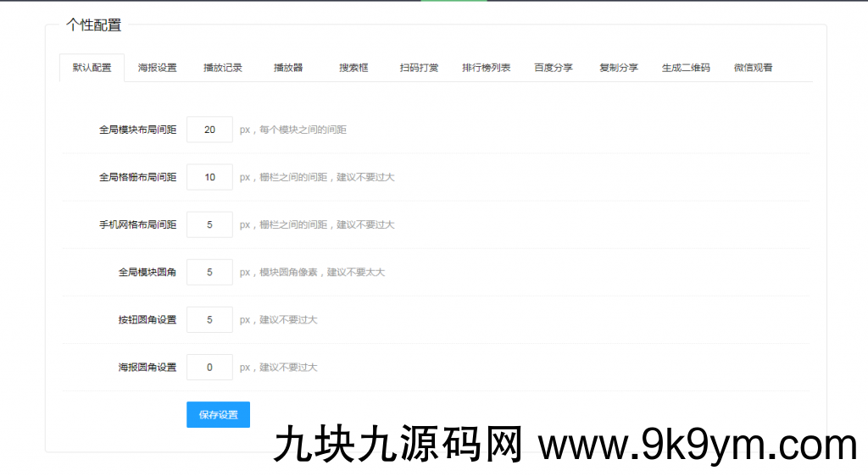
Task: Click the www.9k9ym.com watermark URL
Action: pos(697,446)
